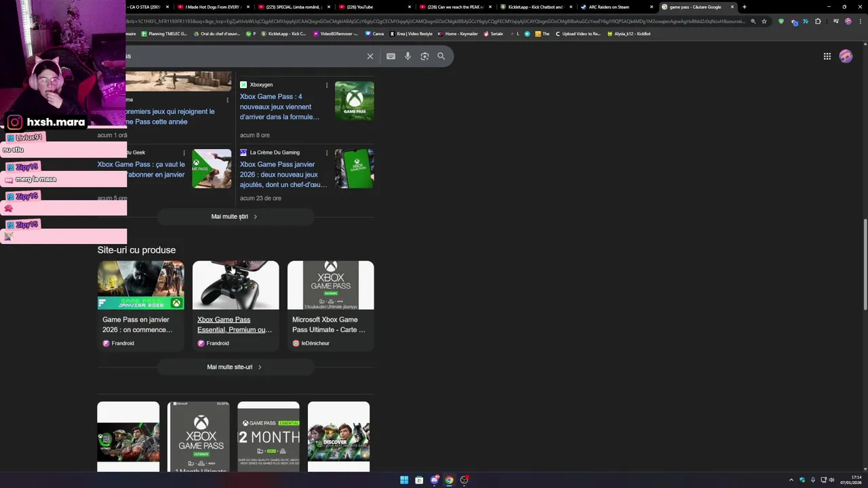Open the Home - Keymailer bookmark

tap(458, 33)
